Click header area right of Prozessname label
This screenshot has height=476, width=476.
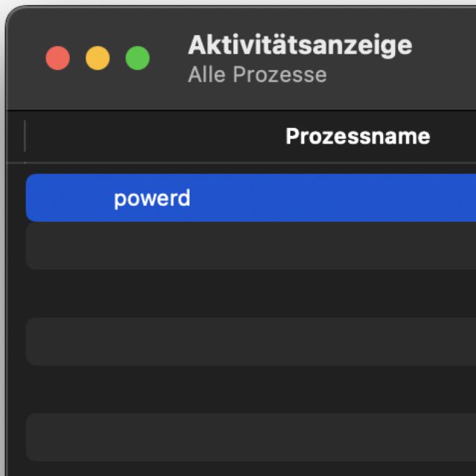click(454, 137)
